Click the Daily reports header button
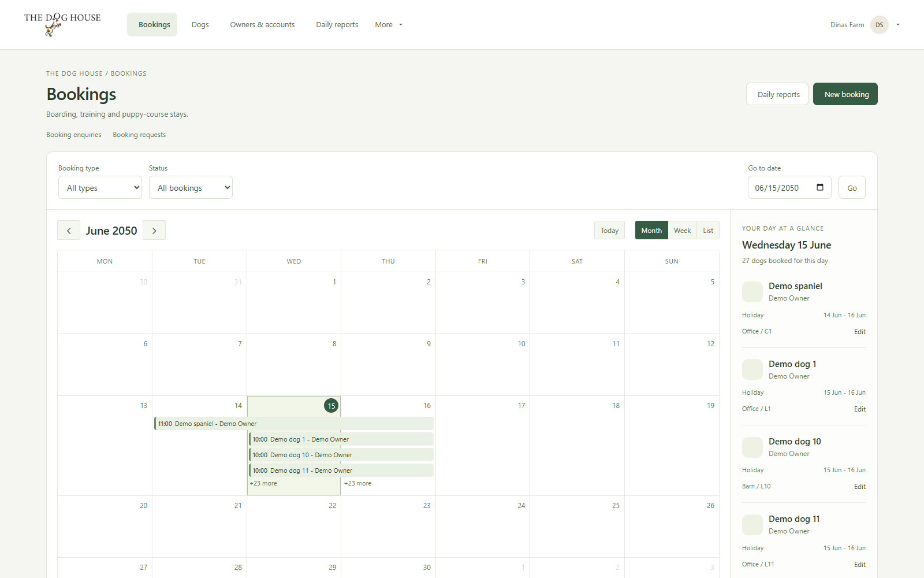Screen dimensions: 924x578 (777, 94)
